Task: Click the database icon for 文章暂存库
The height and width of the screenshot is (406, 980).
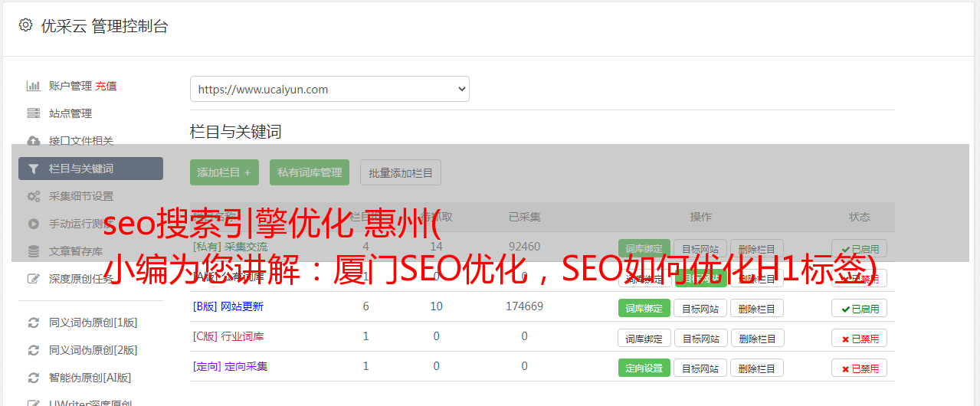Action: tap(33, 251)
